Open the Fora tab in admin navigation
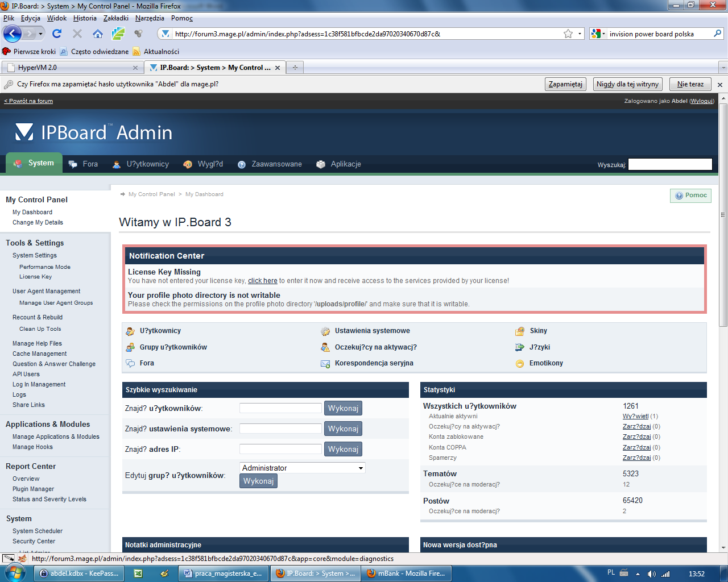The width and height of the screenshot is (728, 582). click(x=83, y=164)
